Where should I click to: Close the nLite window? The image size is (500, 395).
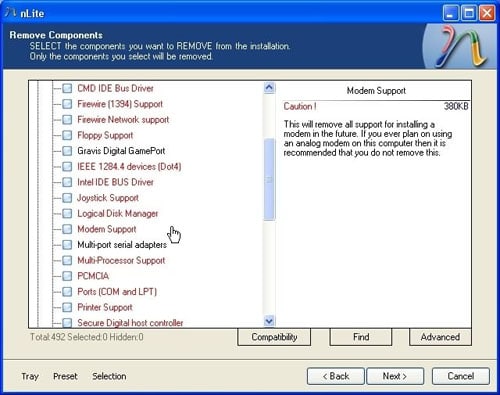[487, 13]
